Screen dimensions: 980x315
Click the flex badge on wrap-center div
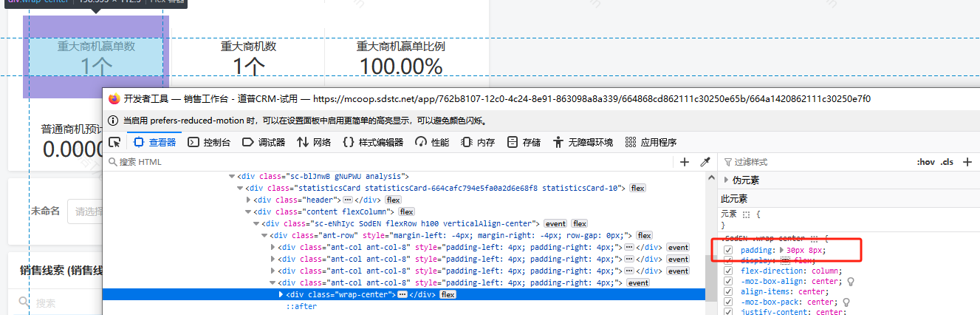448,294
